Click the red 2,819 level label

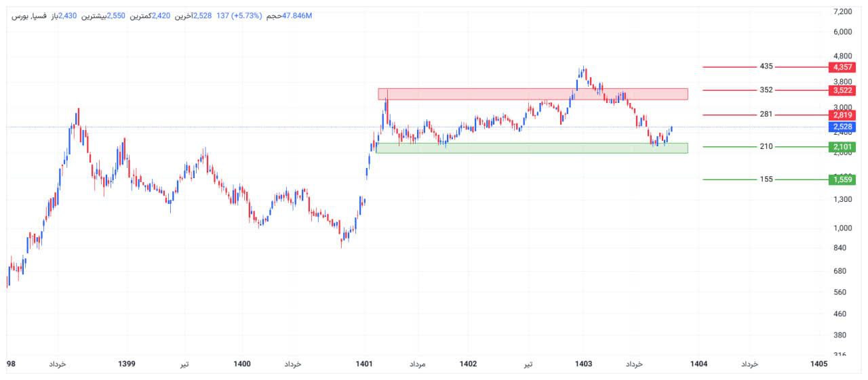point(842,115)
